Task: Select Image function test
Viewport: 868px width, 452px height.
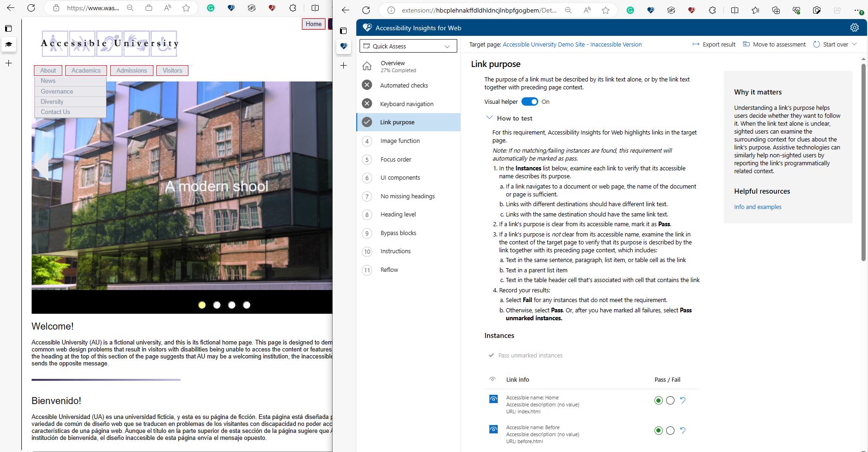Action: [x=408, y=141]
